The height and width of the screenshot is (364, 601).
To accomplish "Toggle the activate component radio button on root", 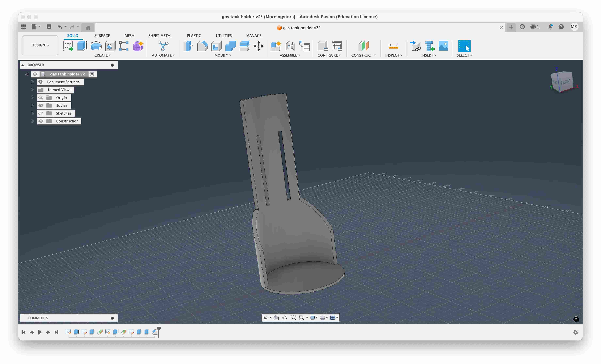I will (92, 74).
